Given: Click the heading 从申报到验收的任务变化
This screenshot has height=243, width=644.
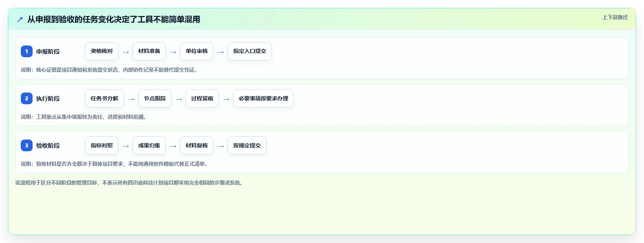Looking at the screenshot, I should click(x=114, y=19).
